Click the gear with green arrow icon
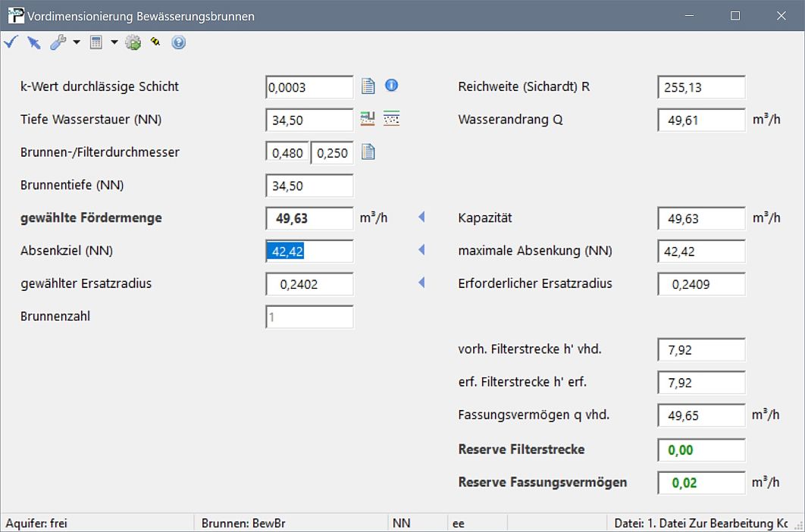 [x=133, y=42]
